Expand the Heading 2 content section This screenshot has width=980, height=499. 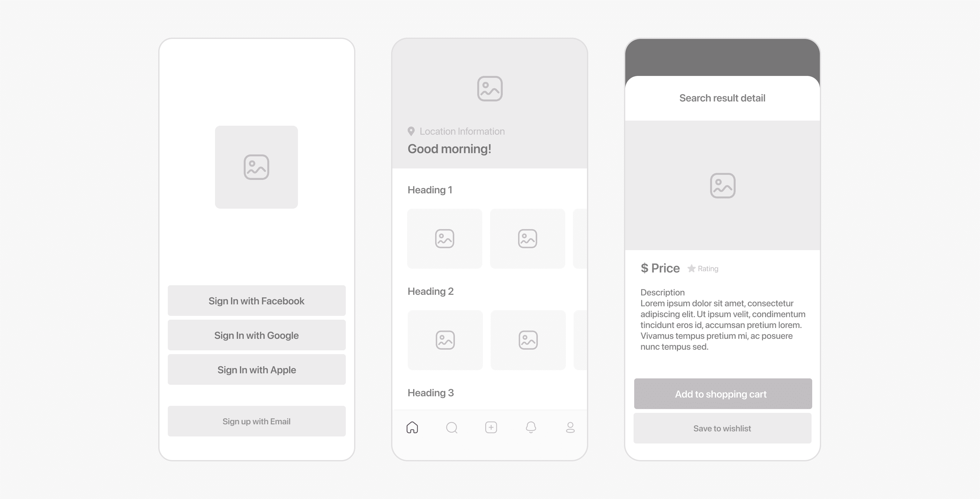tap(430, 292)
